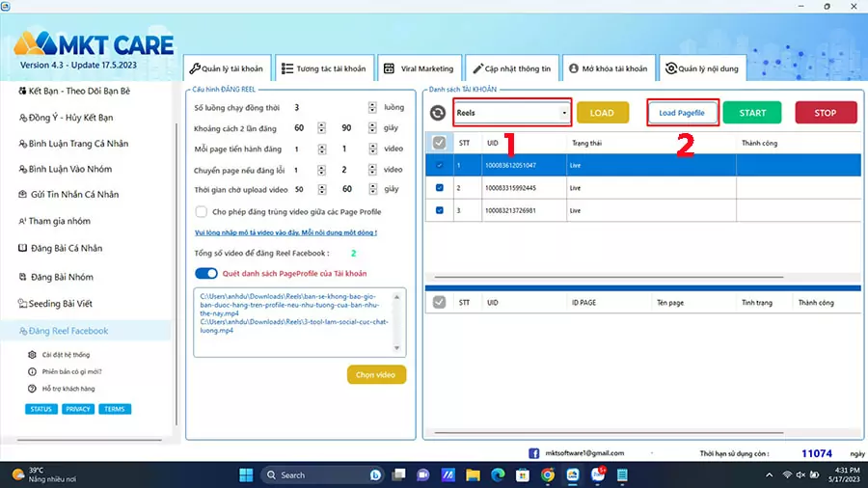Click the icon beside Kết Bạn - Theo Dõi Bạn Bè

[22, 91]
